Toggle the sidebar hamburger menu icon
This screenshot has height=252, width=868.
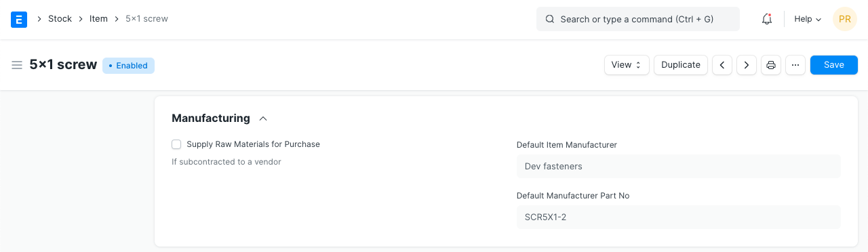17,65
